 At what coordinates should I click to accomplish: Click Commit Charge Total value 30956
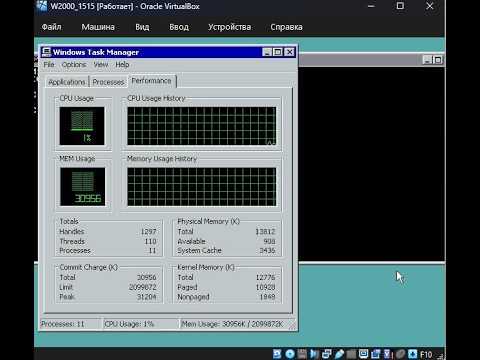(x=146, y=277)
